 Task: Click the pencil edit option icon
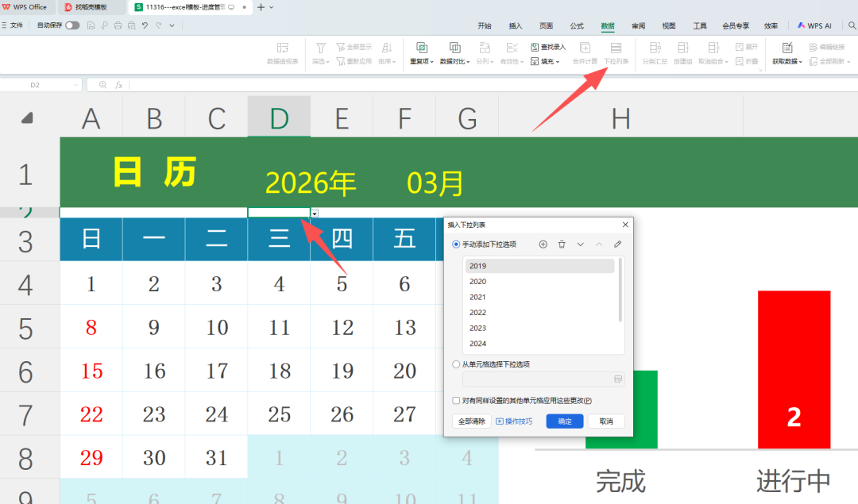click(617, 244)
